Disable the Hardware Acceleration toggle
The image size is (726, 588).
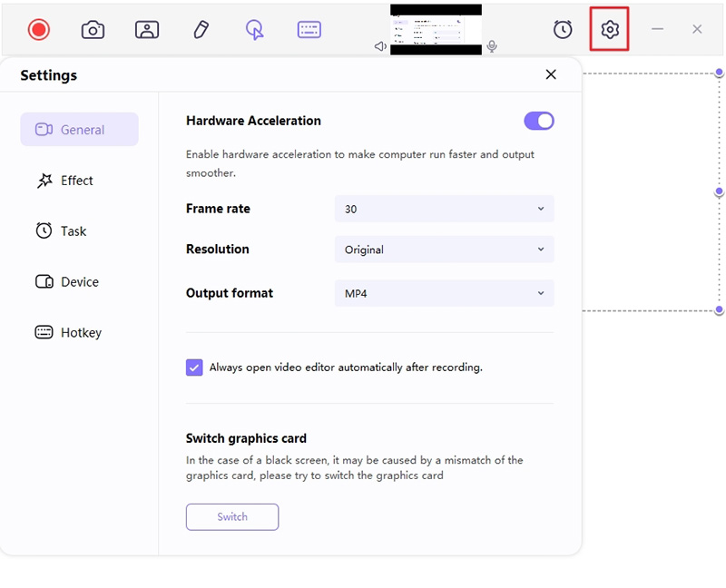coord(539,121)
